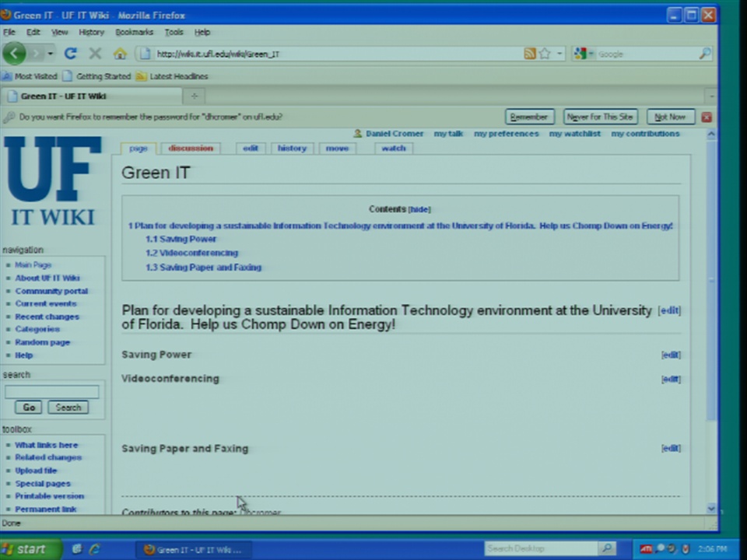
Task: Click Never for This Site button
Action: (600, 117)
